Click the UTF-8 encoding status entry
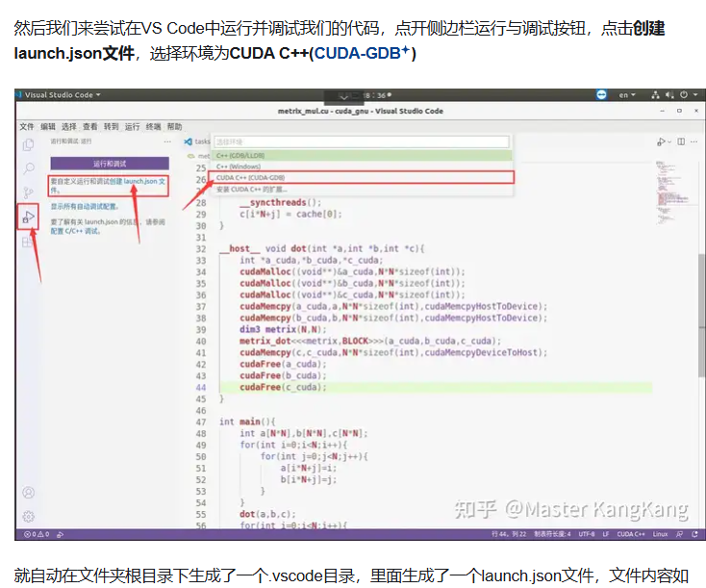 587,534
